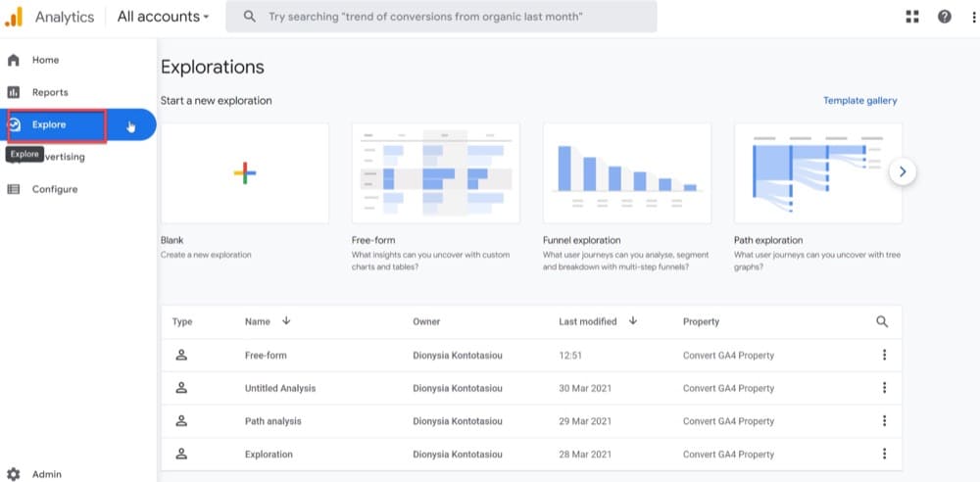980x482 pixels.
Task: Open more options for Path analysis row
Action: pos(884,420)
